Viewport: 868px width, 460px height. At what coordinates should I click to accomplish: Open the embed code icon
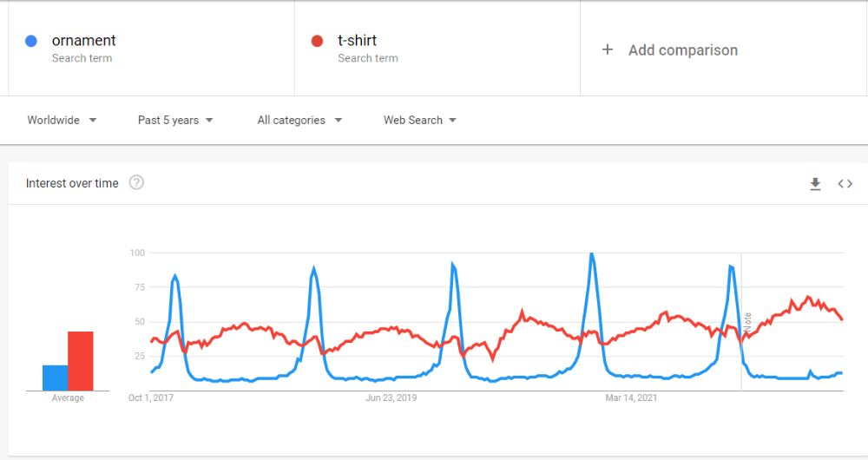click(845, 184)
